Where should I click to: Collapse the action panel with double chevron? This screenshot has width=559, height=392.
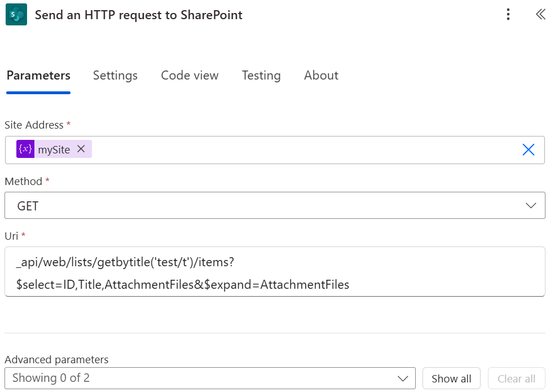point(540,15)
